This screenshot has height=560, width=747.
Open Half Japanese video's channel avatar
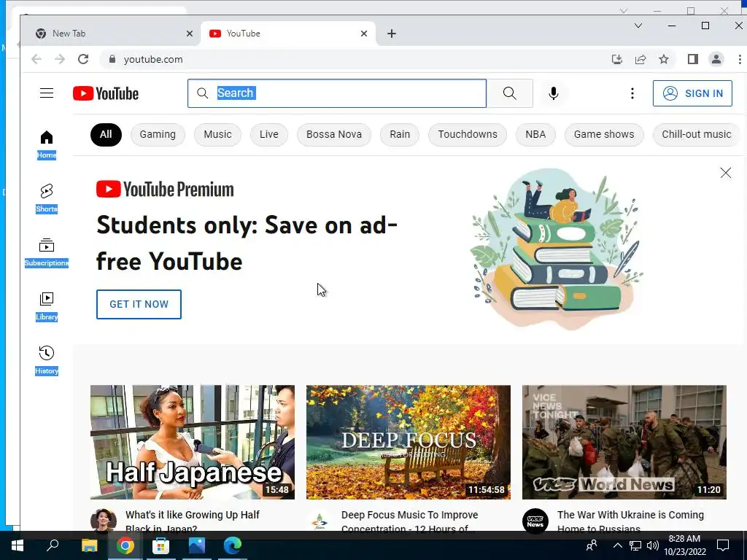(104, 521)
